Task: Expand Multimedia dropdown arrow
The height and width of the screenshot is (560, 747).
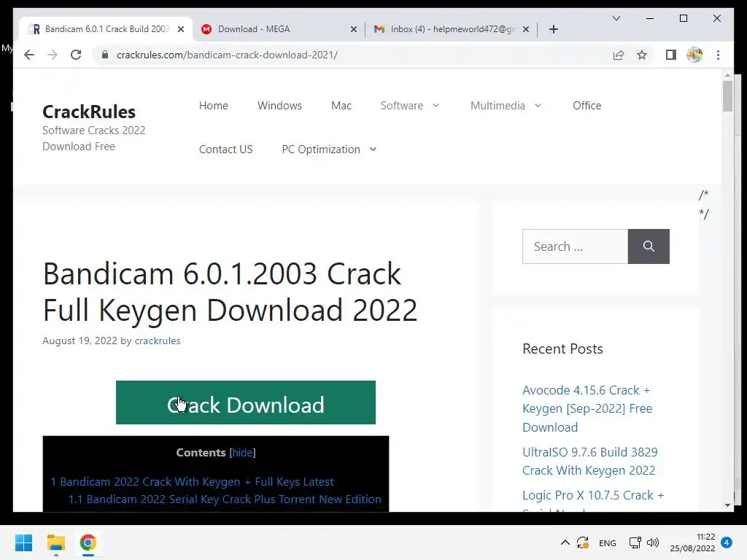Action: (x=538, y=105)
